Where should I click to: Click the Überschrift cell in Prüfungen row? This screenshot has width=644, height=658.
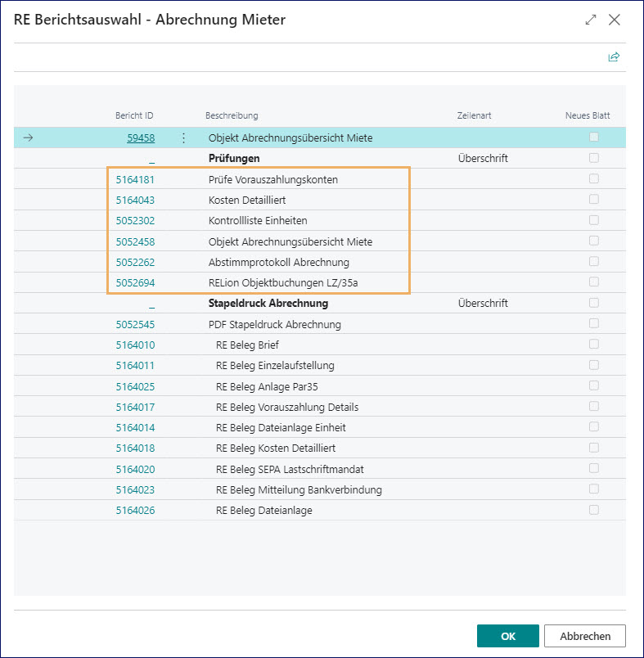[x=482, y=158]
